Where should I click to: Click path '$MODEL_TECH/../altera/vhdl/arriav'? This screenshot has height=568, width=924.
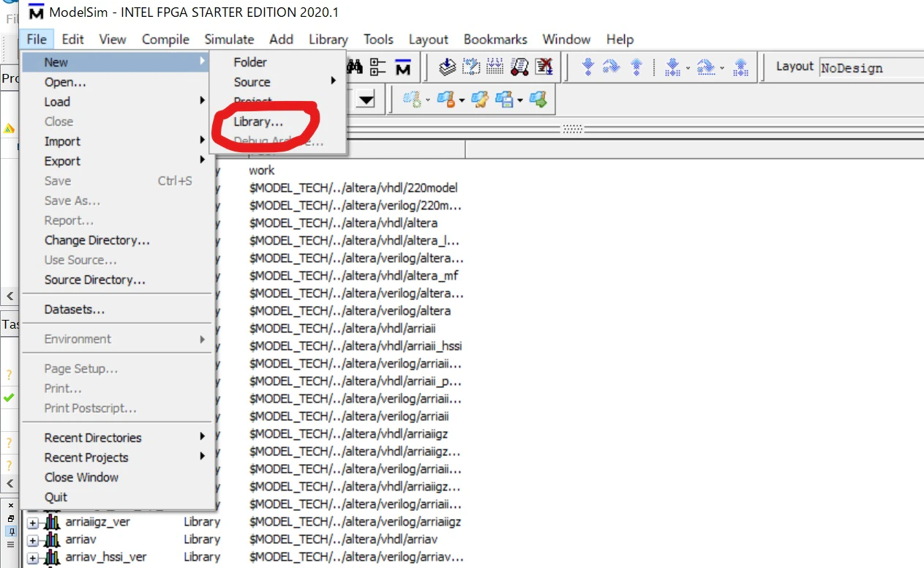pos(343,539)
